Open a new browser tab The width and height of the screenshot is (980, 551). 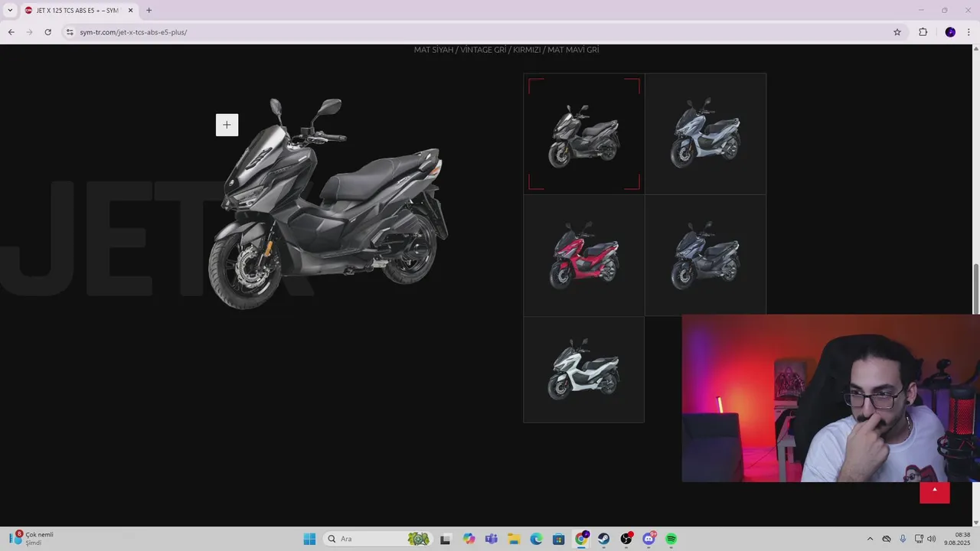pos(149,11)
